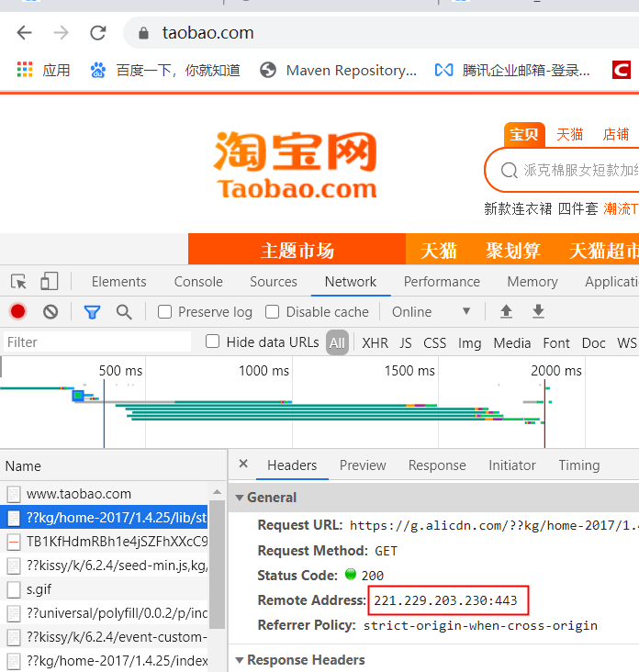639x672 pixels.
Task: Filter requests by XHR
Action: [x=375, y=342]
